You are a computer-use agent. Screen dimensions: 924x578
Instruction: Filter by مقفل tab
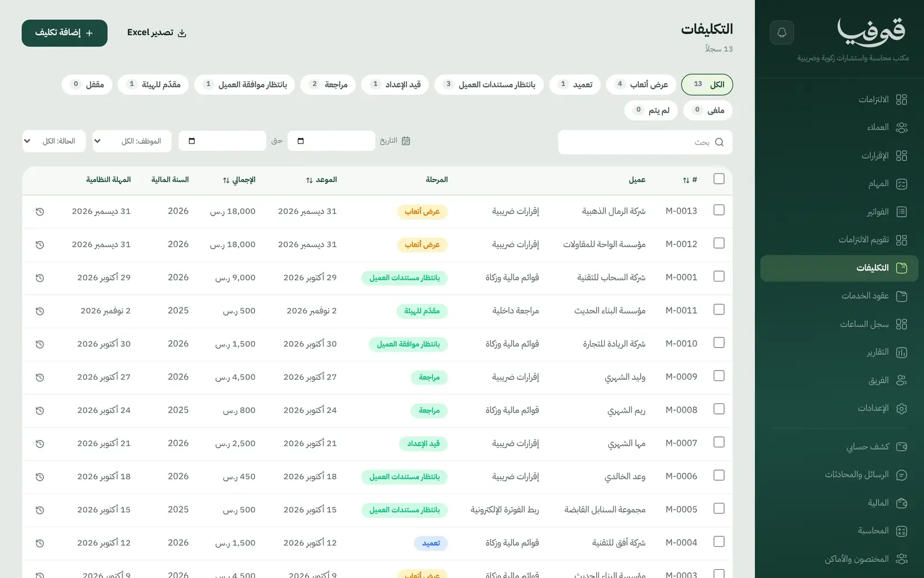pyautogui.click(x=87, y=84)
